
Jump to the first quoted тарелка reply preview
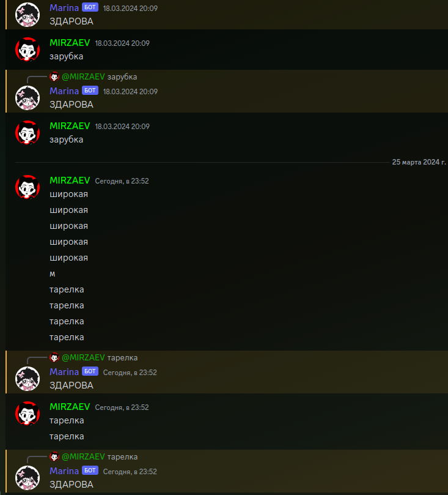[x=122, y=358]
